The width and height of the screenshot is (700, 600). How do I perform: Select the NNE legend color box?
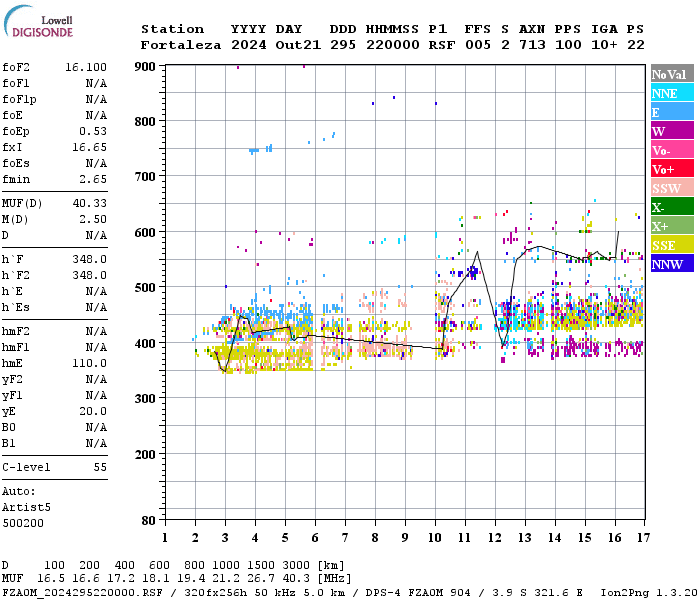point(672,93)
